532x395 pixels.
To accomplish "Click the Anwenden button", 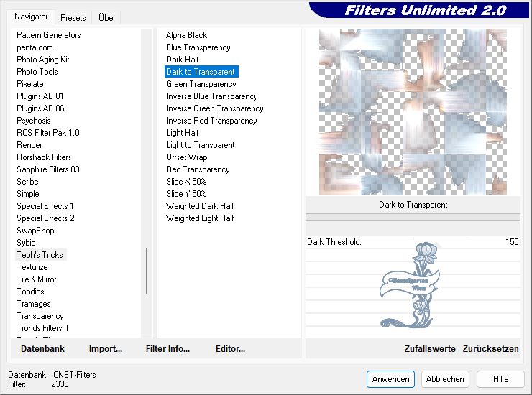I will tap(390, 379).
